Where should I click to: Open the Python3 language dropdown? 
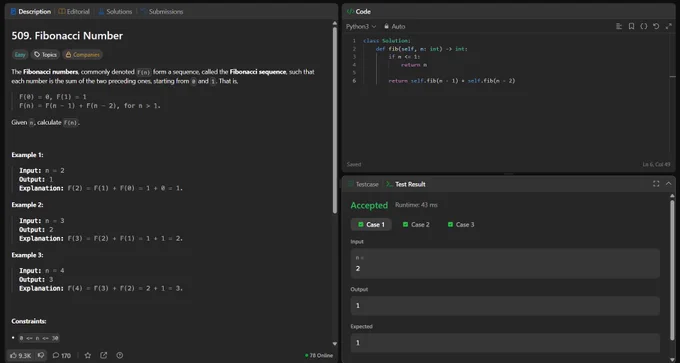361,26
